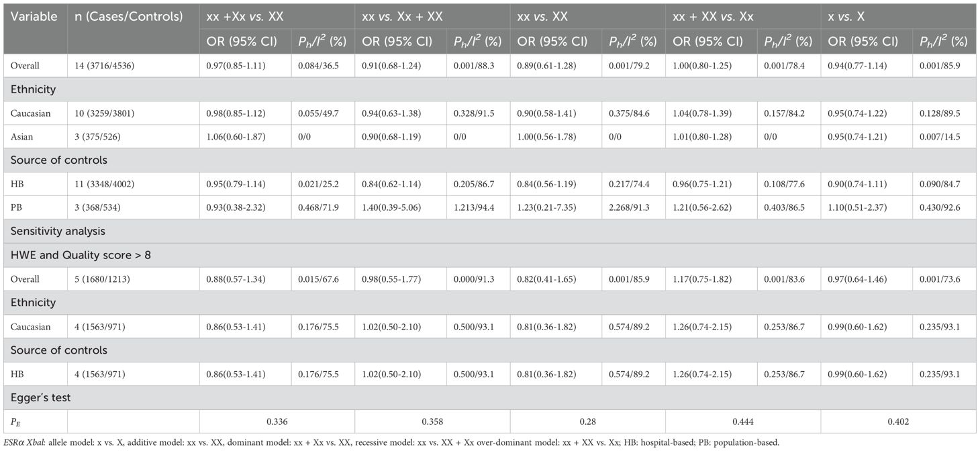Select the "2.268/91.3" heterogeneity cell

pos(630,208)
